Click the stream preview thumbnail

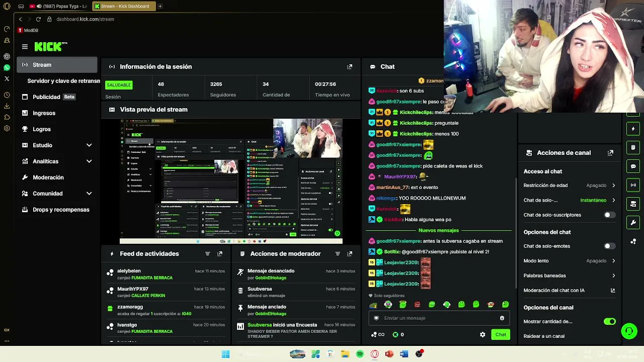pos(231,181)
